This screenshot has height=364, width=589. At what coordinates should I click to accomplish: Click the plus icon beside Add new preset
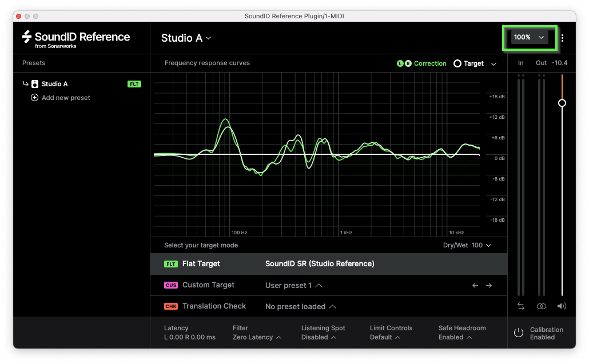[x=34, y=98]
